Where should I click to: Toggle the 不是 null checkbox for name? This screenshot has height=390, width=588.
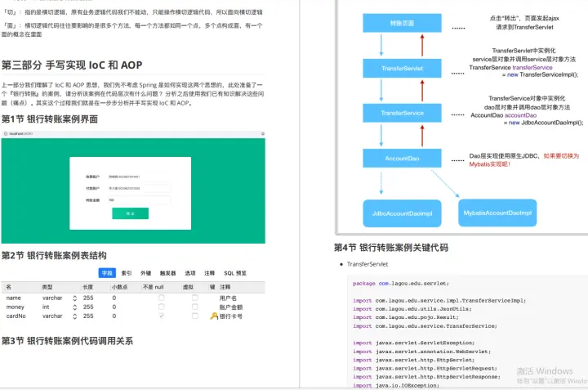click(x=162, y=298)
